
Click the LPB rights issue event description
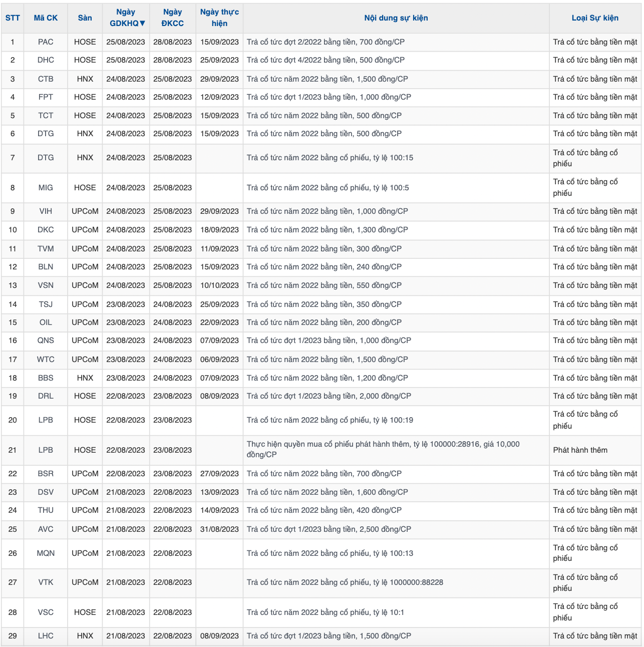click(x=383, y=449)
